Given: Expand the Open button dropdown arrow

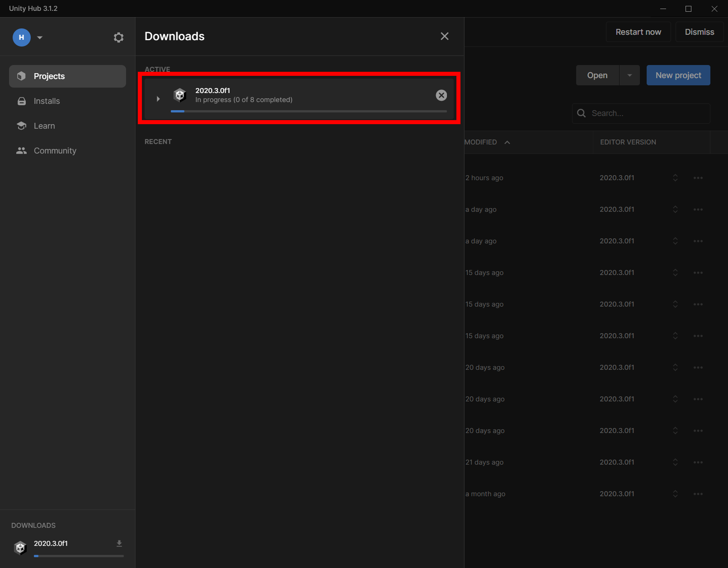Looking at the screenshot, I should [x=629, y=75].
